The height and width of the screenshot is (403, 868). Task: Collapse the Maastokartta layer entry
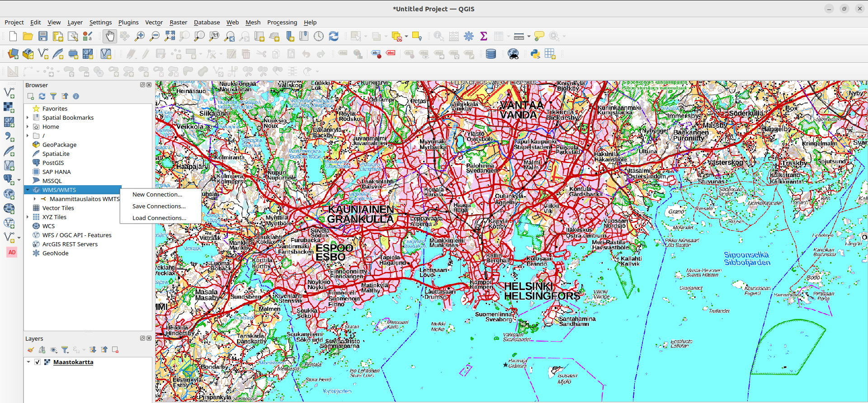pyautogui.click(x=28, y=362)
